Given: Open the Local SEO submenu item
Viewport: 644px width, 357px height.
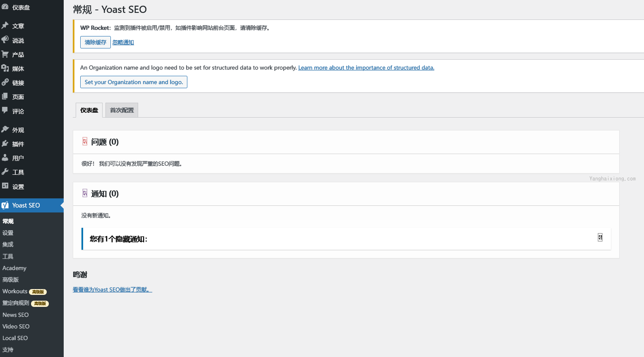Looking at the screenshot, I should [15, 338].
